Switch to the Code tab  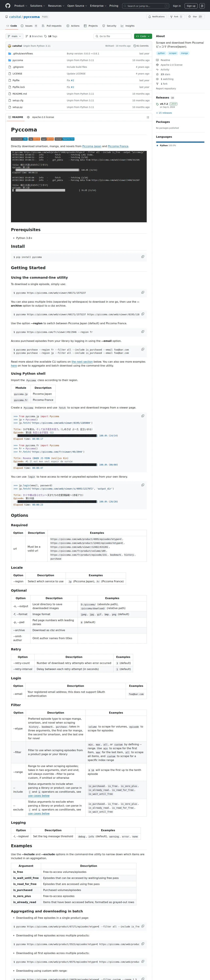coord(12,26)
